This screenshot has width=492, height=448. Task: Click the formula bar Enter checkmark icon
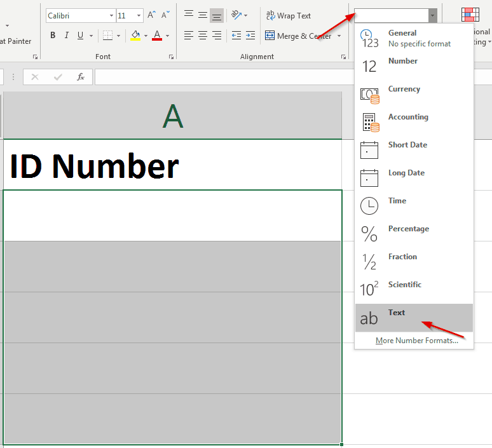58,77
